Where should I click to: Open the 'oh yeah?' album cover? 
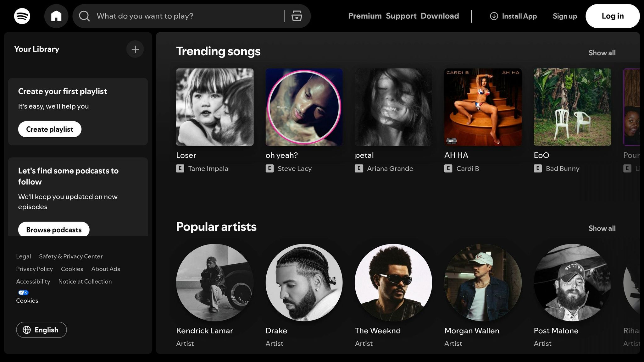(304, 107)
